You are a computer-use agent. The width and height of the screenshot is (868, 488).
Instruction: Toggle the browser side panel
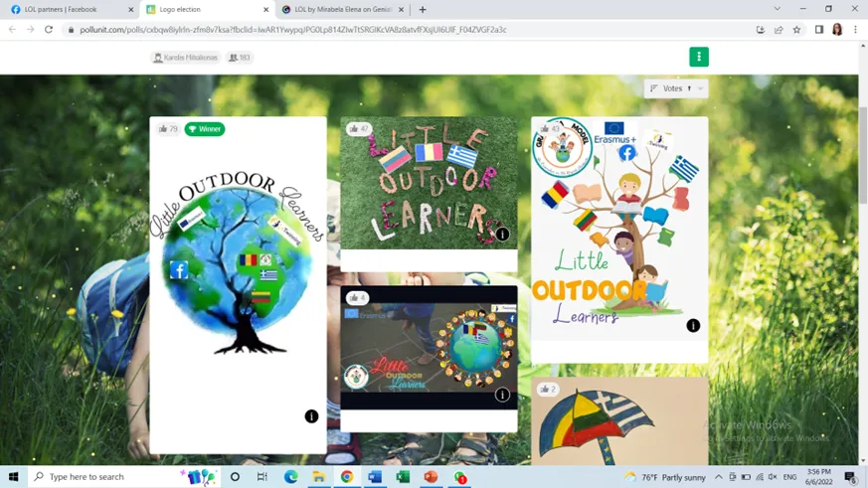tap(818, 30)
